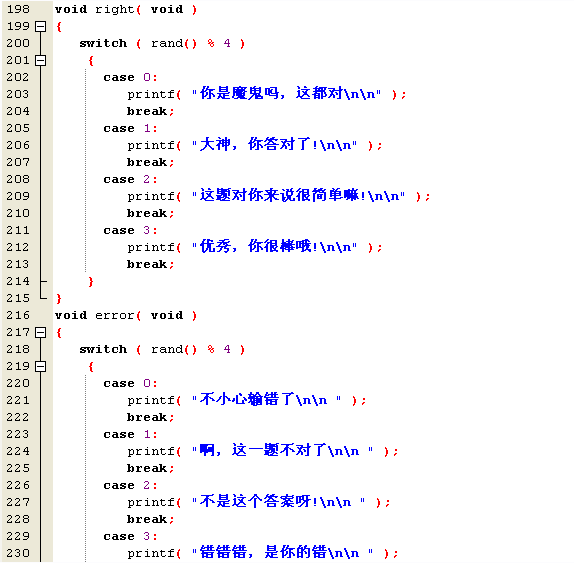Viewport: 574px width, 563px height.
Task: Click 'case 0:' on line 202
Action: [130, 78]
